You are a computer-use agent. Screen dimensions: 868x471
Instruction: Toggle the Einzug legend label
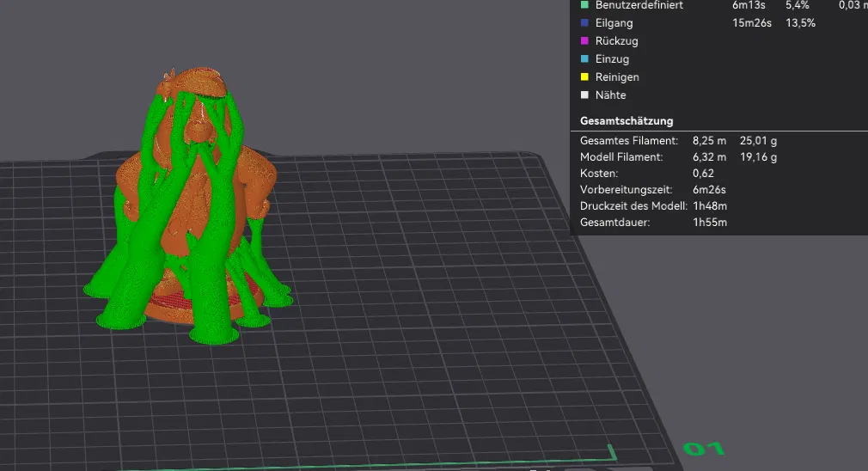pos(612,59)
